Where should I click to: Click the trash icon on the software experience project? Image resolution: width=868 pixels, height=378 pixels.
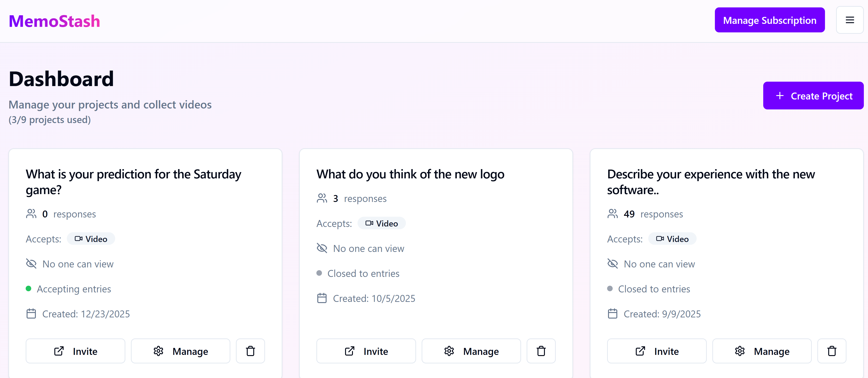coord(832,351)
